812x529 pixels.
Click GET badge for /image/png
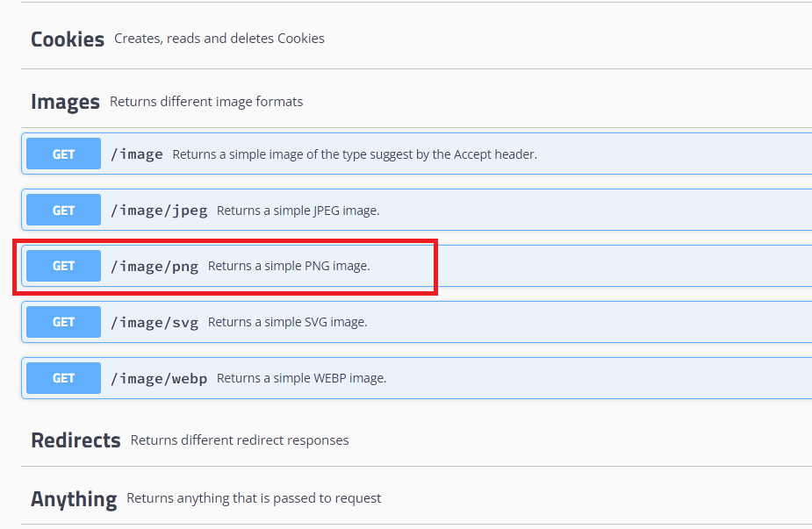click(x=64, y=266)
